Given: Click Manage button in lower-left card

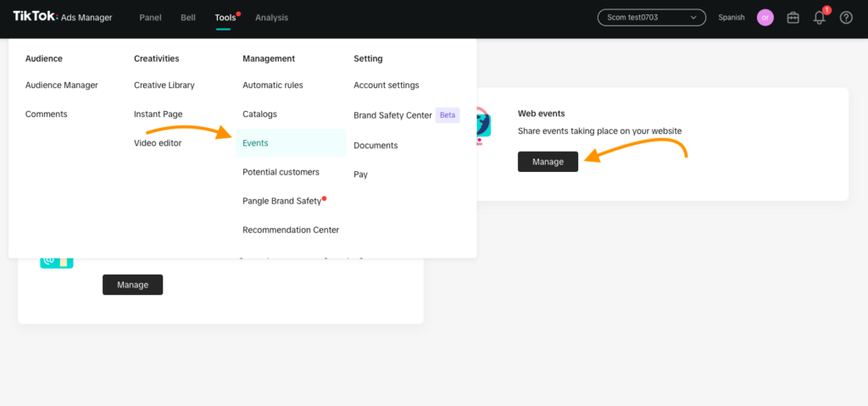Looking at the screenshot, I should pyautogui.click(x=133, y=285).
